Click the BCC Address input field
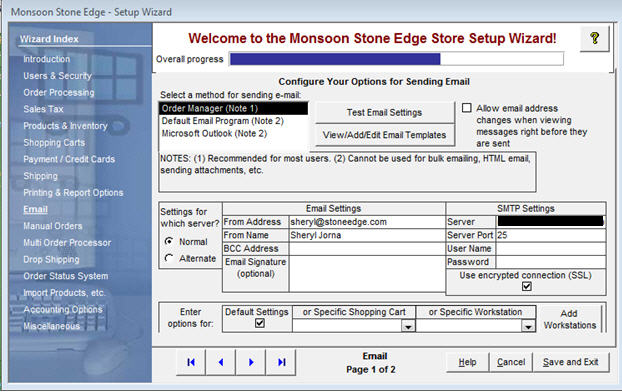Viewport: 622px width, 392px height. 367,249
